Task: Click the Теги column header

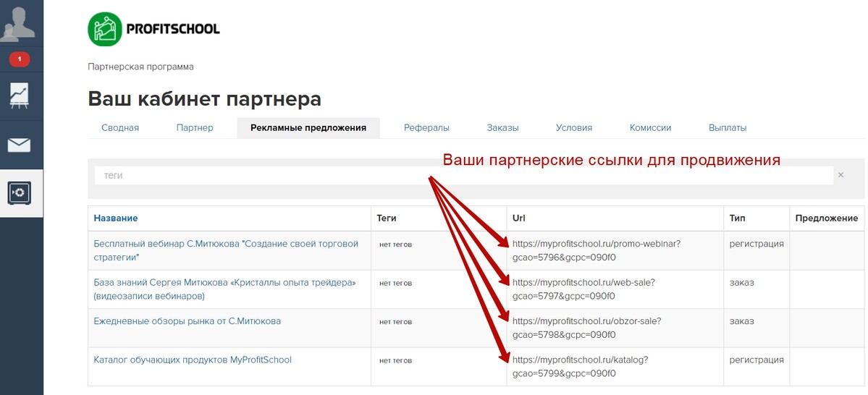Action: tap(387, 218)
